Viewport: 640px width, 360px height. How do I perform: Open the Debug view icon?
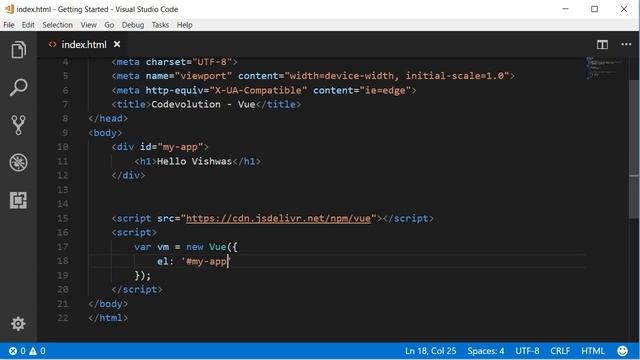pyautogui.click(x=18, y=162)
